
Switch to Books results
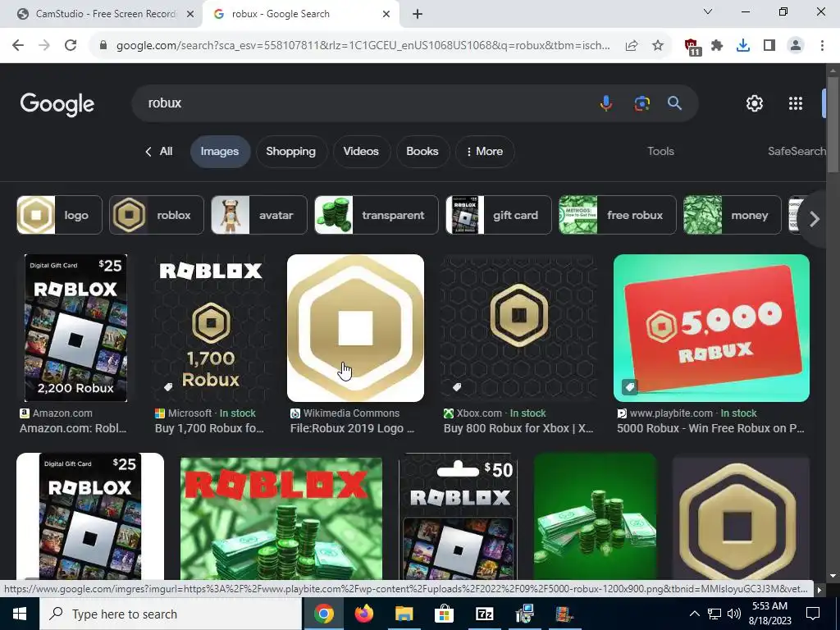pyautogui.click(x=422, y=152)
